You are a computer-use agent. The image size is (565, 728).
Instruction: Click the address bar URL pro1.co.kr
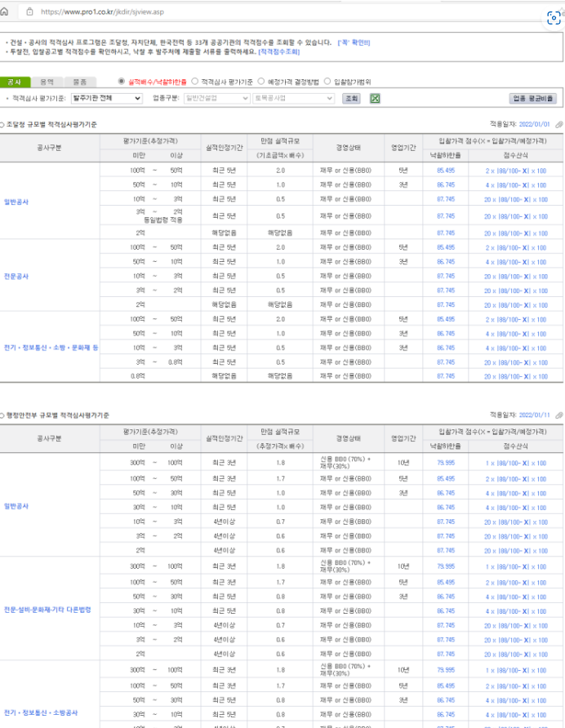tap(102, 11)
